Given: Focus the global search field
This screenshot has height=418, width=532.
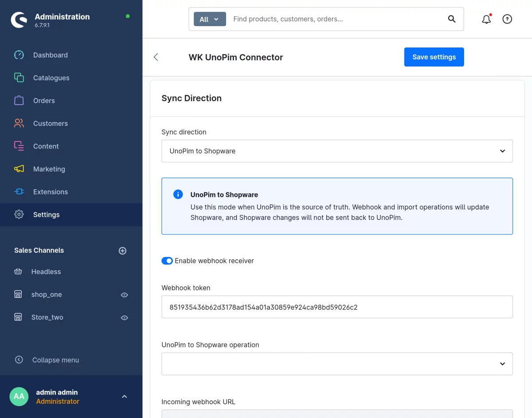Looking at the screenshot, I should 337,19.
